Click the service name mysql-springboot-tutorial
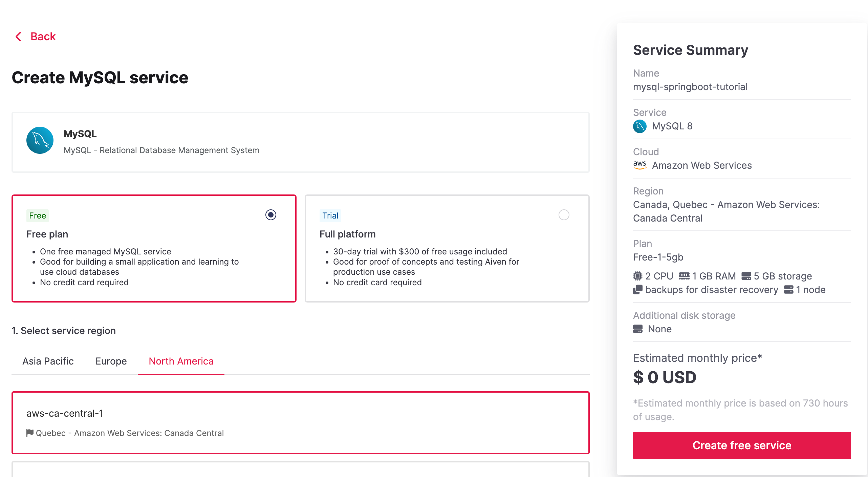This screenshot has height=477, width=868. 690,87
